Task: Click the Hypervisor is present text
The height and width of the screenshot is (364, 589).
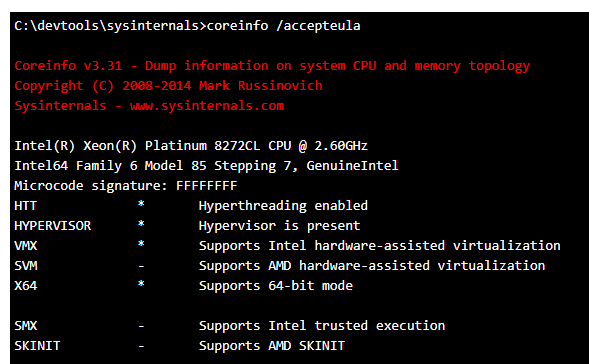Action: [279, 226]
